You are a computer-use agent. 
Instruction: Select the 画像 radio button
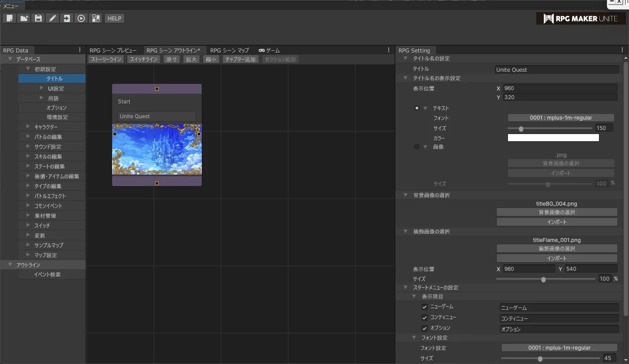[x=417, y=147]
